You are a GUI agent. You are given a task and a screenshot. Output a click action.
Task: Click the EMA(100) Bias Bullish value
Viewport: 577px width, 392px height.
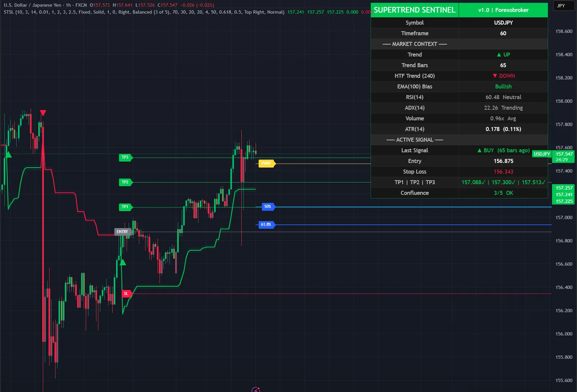(503, 87)
